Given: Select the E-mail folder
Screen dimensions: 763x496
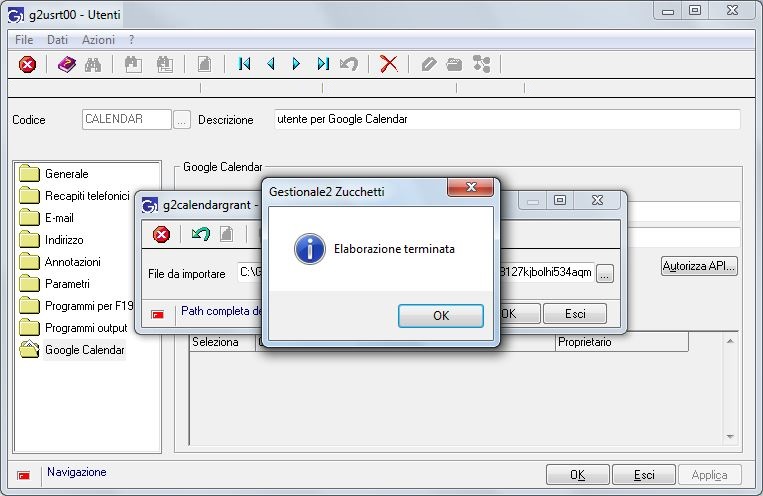Looking at the screenshot, I should [x=47, y=218].
